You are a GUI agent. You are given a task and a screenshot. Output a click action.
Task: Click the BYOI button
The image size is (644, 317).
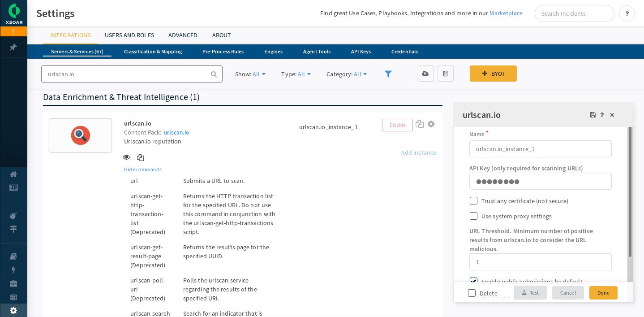click(493, 74)
